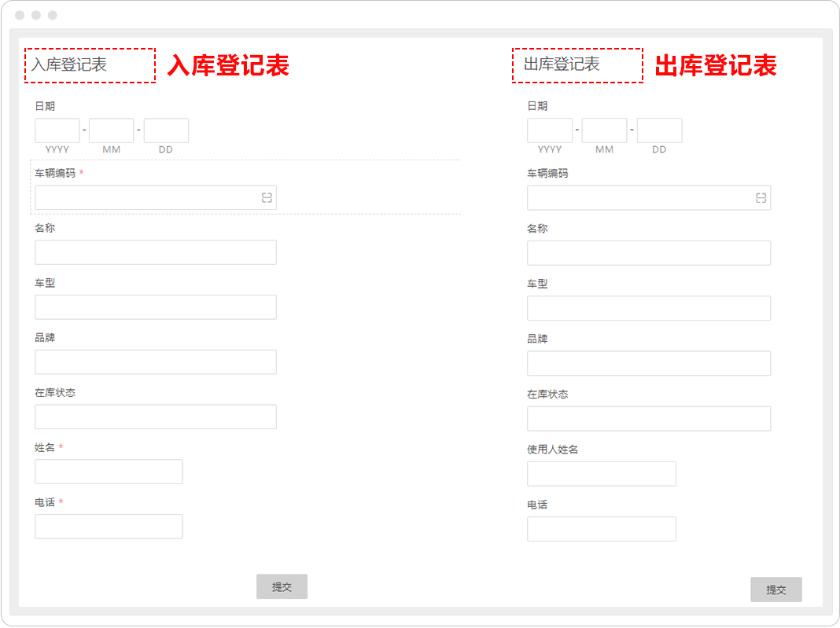The image size is (840, 628).
Task: Focus the 车型 field in 入库登记表
Action: click(x=156, y=307)
